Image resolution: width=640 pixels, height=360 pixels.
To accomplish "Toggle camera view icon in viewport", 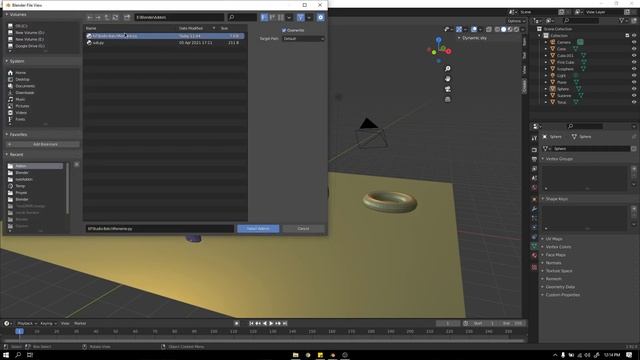I will click(x=448, y=89).
